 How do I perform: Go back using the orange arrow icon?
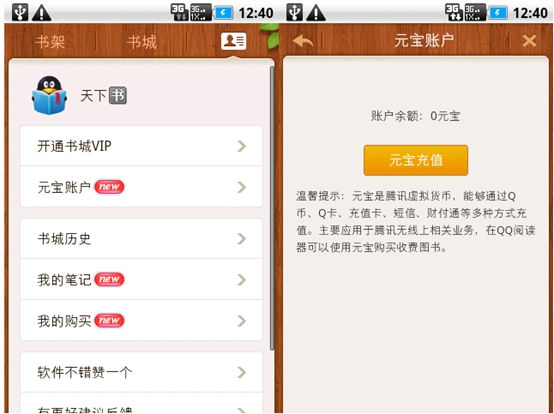click(303, 41)
